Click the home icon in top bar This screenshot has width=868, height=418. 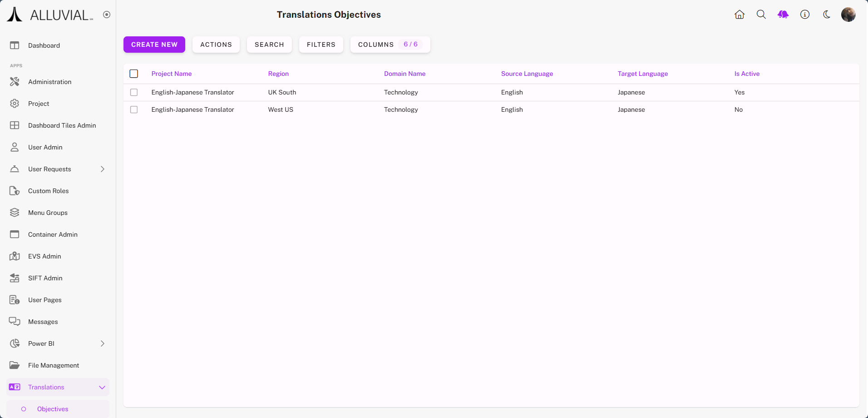740,15
